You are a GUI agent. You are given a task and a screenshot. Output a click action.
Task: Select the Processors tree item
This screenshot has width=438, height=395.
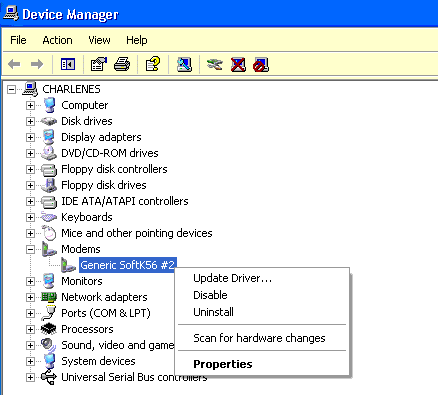[87, 329]
